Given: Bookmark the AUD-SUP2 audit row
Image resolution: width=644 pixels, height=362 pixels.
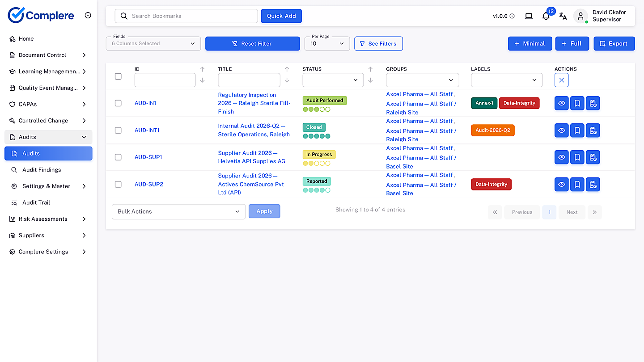Looking at the screenshot, I should pyautogui.click(x=577, y=184).
